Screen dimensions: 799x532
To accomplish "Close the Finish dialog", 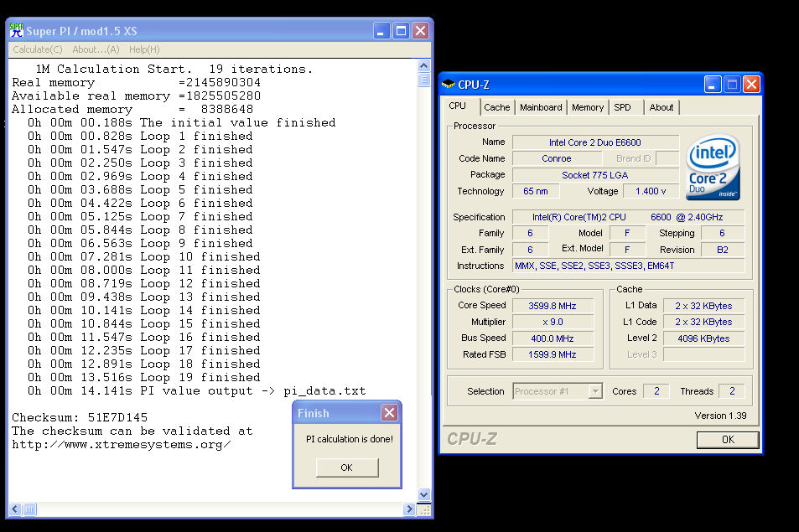I will coord(389,413).
